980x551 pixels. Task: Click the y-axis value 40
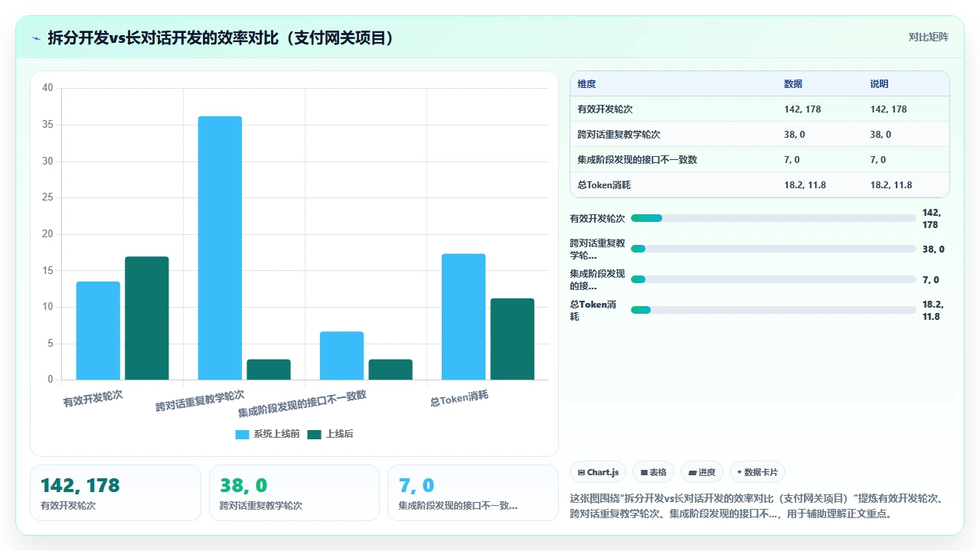coord(47,88)
